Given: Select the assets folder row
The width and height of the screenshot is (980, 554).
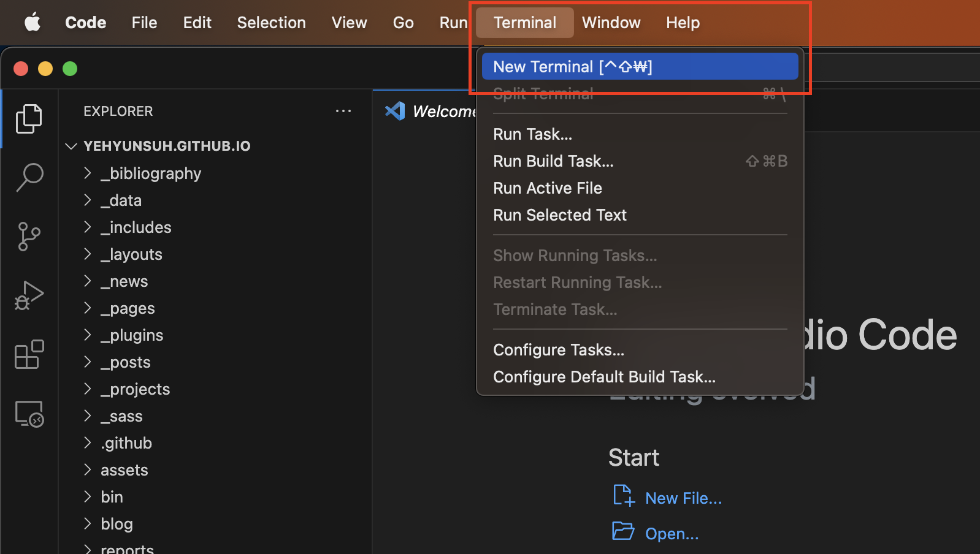Looking at the screenshot, I should (x=215, y=470).
